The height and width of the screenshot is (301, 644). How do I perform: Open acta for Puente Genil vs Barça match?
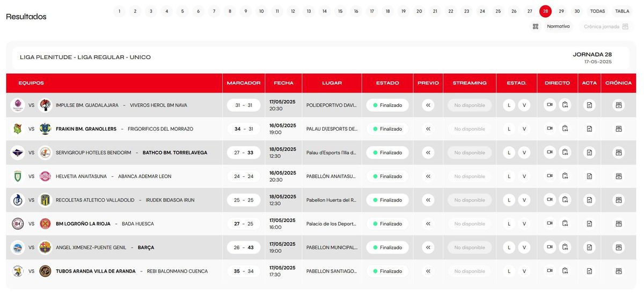(589, 247)
